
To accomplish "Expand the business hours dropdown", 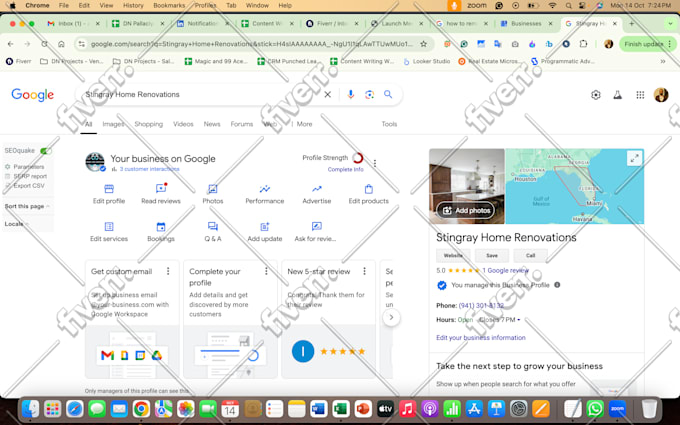I will [x=519, y=320].
